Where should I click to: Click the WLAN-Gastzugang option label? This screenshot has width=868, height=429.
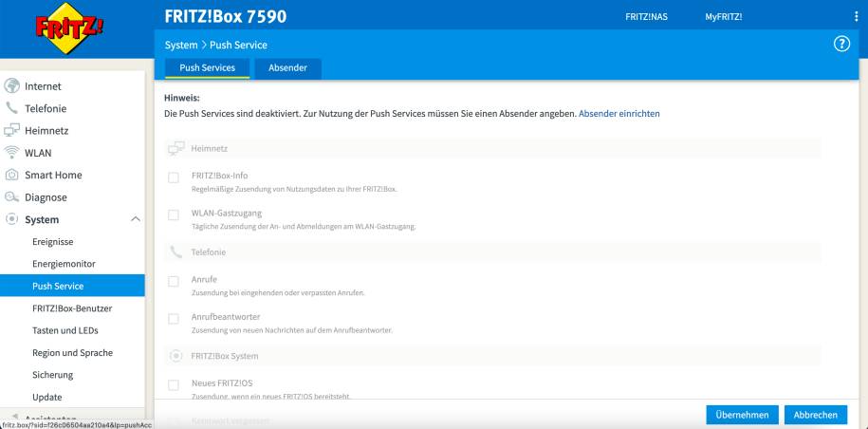(227, 214)
